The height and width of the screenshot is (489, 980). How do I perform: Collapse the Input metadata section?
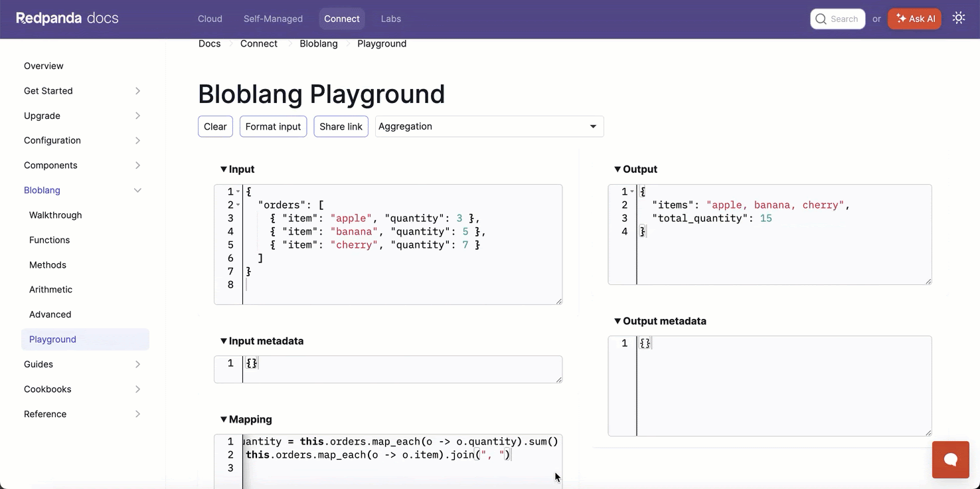coord(224,341)
